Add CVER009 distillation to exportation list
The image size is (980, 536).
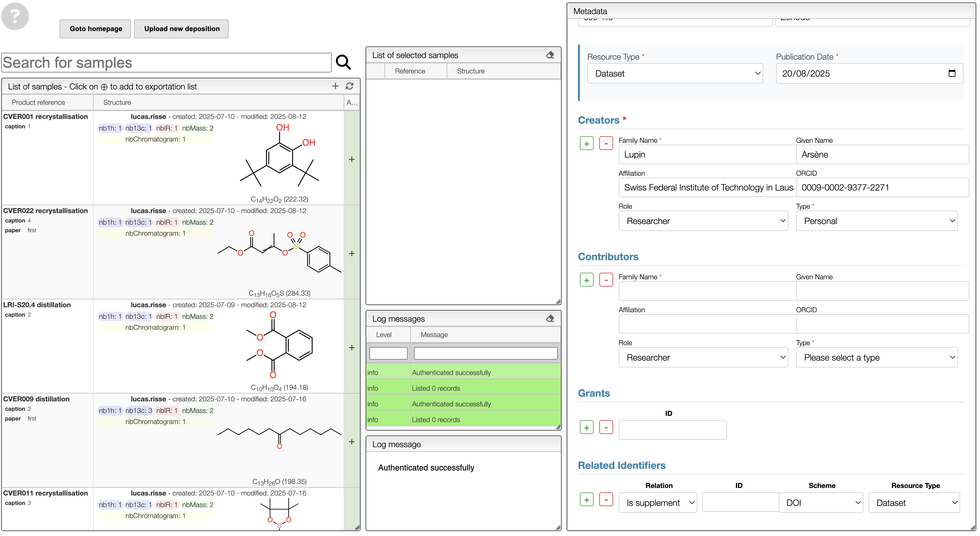pos(352,442)
